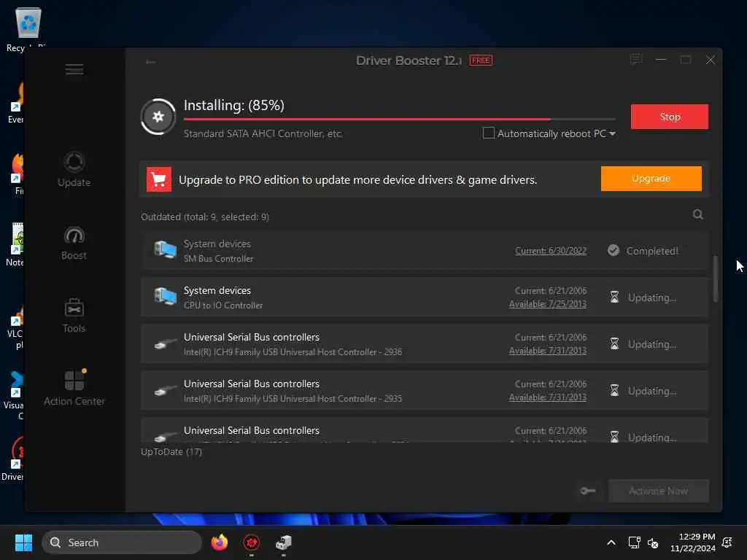The width and height of the screenshot is (747, 560).
Task: Click the spinning gear install status icon
Action: (158, 117)
